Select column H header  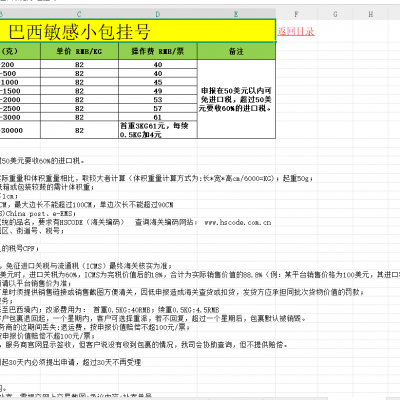tap(371, 14)
